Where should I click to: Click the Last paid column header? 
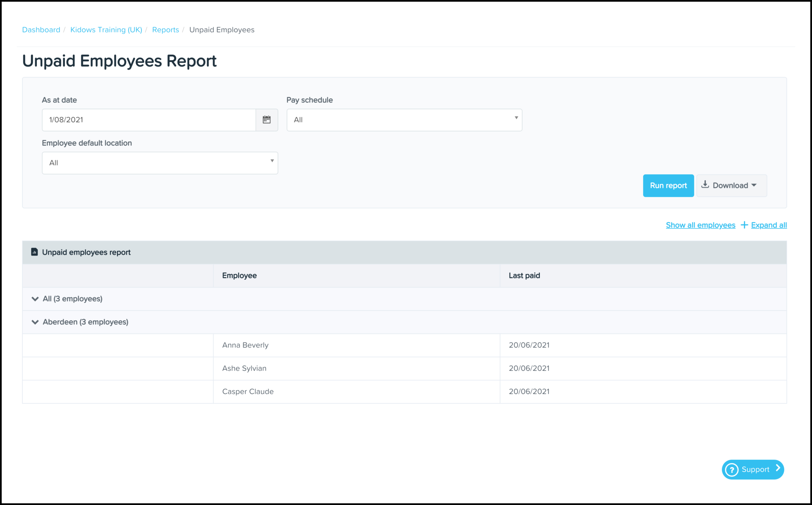point(524,275)
